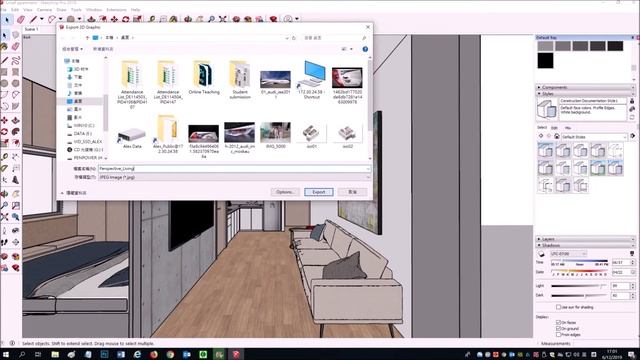
Task: Pick the Eraser tool in top toolbar
Action: (21, 19)
